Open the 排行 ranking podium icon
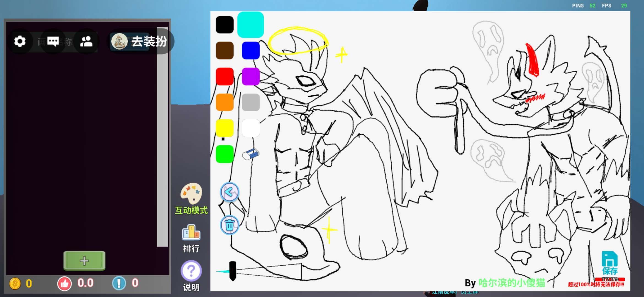This screenshot has height=297, width=644. coord(191,233)
